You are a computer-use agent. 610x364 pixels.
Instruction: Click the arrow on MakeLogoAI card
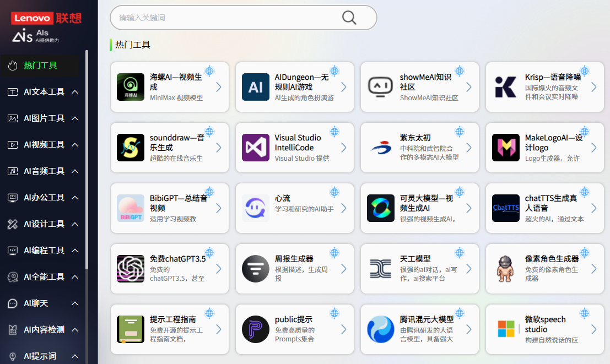pos(593,148)
